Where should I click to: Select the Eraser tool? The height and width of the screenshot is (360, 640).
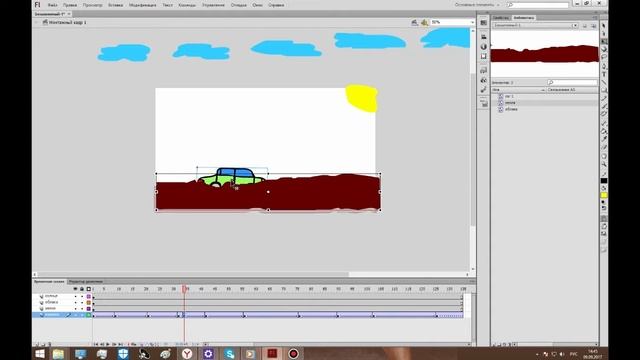coord(604,148)
